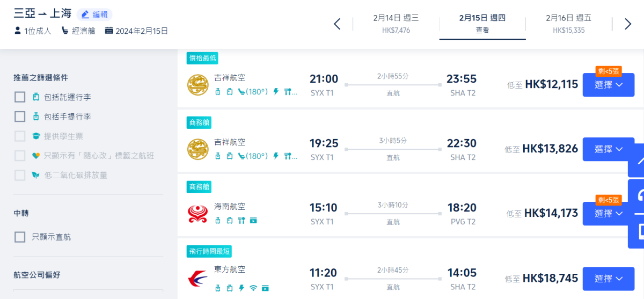Viewport: 644px width, 299px height.
Task: Show earlier dates with left arrow
Action: pyautogui.click(x=337, y=24)
